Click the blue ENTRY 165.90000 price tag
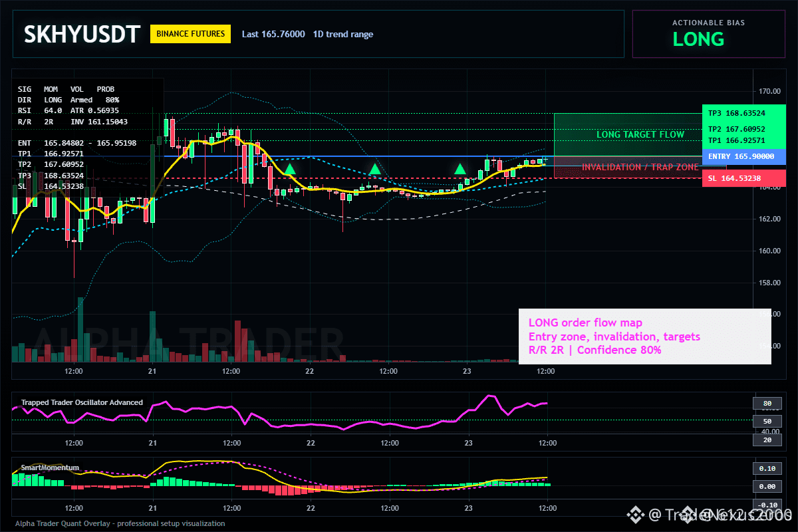 pos(743,156)
